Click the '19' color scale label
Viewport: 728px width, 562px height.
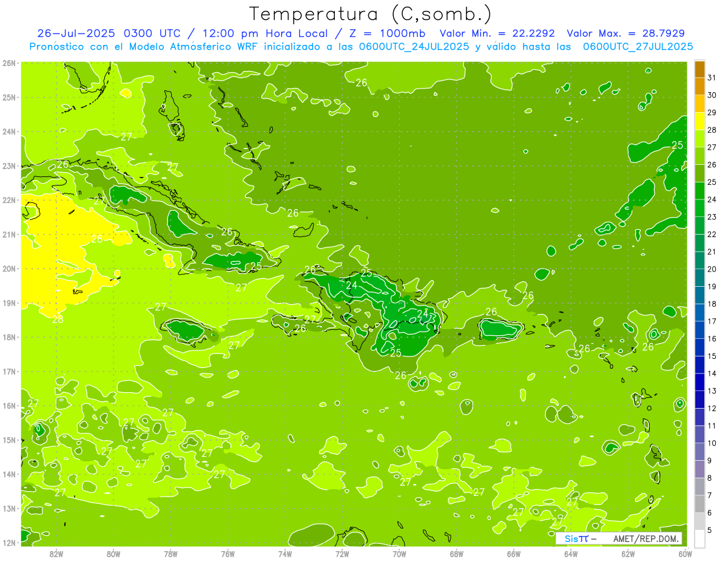712,286
